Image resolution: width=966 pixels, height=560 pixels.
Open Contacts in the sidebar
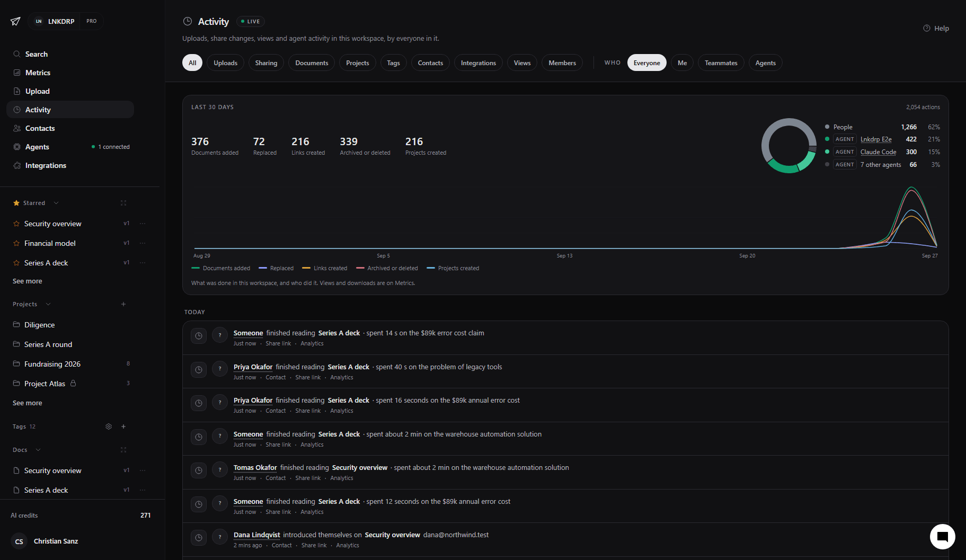click(70, 128)
